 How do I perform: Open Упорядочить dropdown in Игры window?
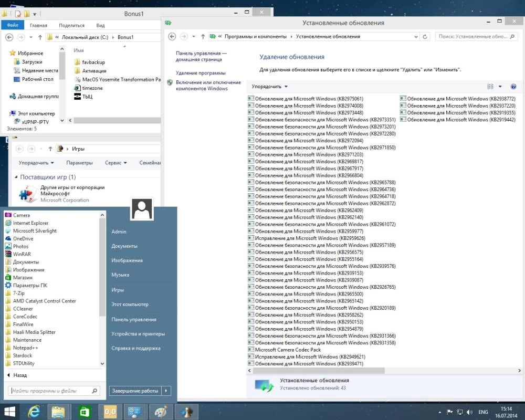[36, 163]
